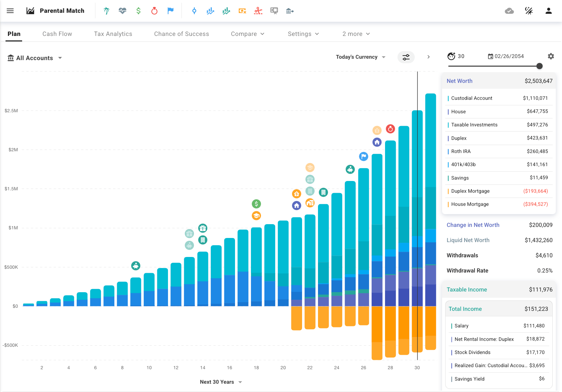Click the blue flag event marker on chart
The image size is (562, 392).
click(364, 156)
